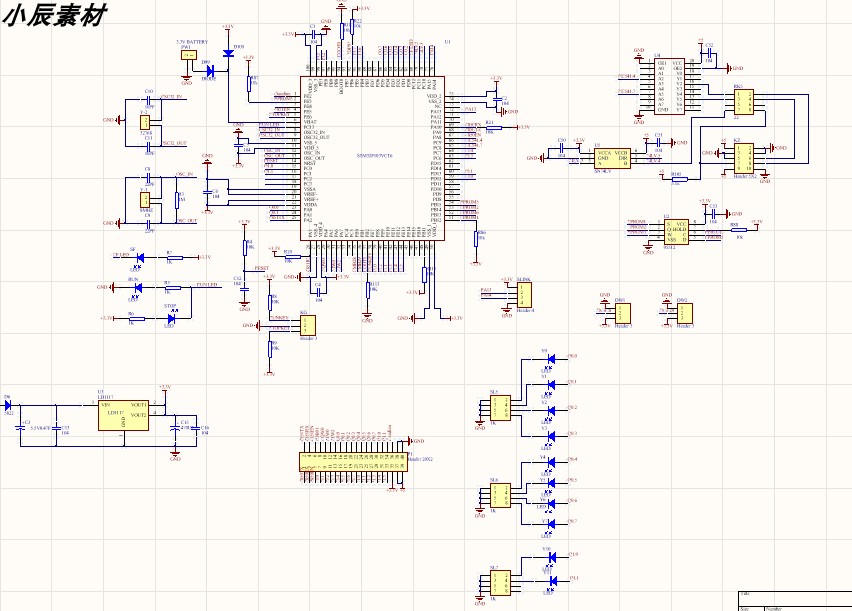852x611 pixels.
Task: Select the STM32 microcontroller U1 chip body
Action: (373, 158)
